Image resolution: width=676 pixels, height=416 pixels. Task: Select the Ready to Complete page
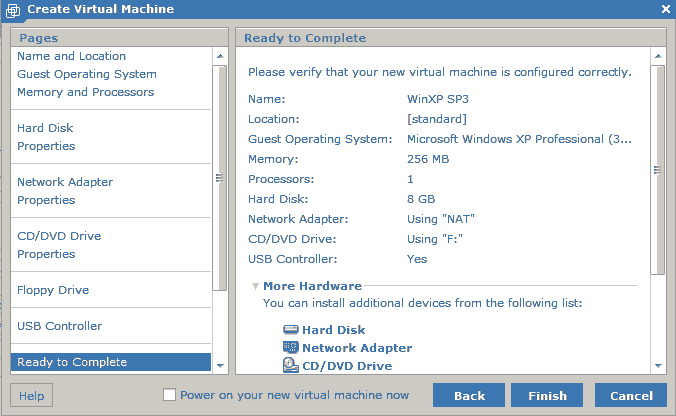point(111,362)
